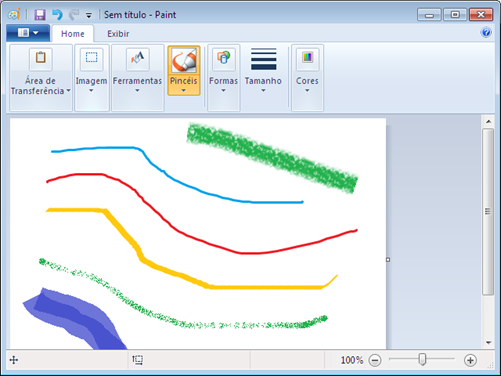The width and height of the screenshot is (501, 376).
Task: Open Paint help question mark icon
Action: 486,32
